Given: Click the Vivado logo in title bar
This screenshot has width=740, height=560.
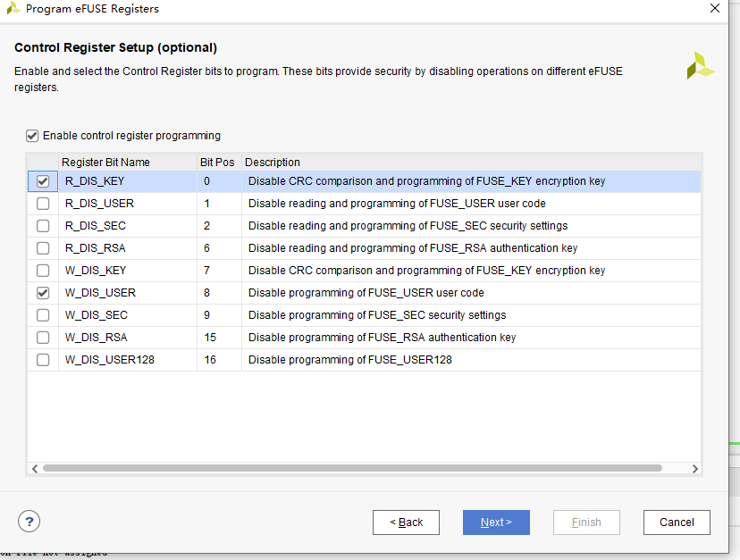Looking at the screenshot, I should (x=13, y=9).
